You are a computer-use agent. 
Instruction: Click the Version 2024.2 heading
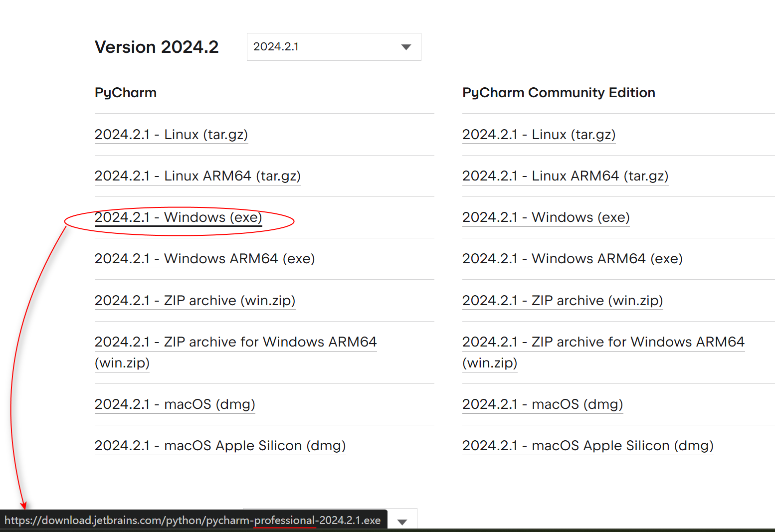coord(157,47)
